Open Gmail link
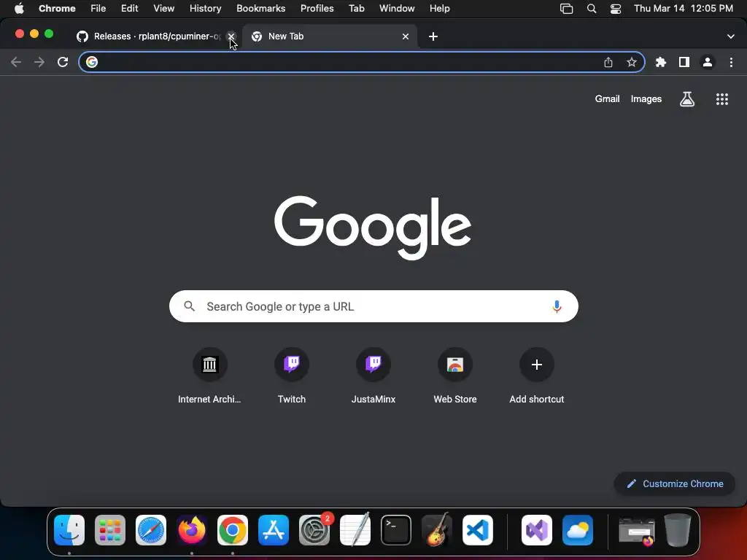 pos(607,99)
